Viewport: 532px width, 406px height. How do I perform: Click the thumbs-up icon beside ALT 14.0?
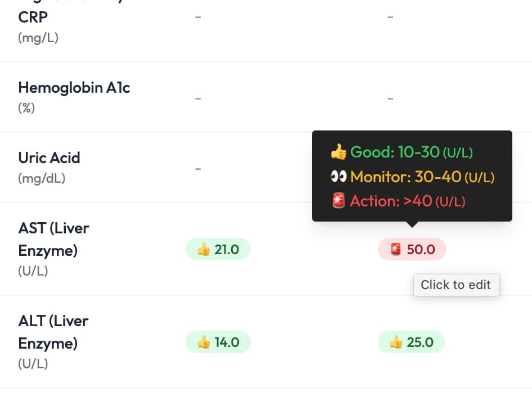204,342
